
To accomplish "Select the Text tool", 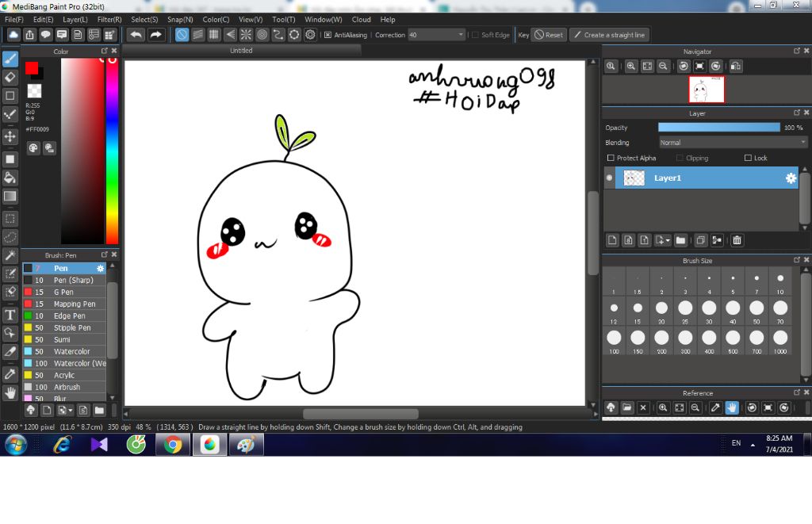I will pyautogui.click(x=10, y=314).
